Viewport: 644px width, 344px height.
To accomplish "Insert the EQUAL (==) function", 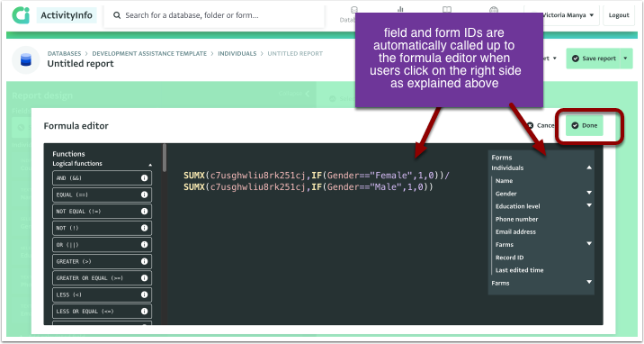I will click(102, 195).
